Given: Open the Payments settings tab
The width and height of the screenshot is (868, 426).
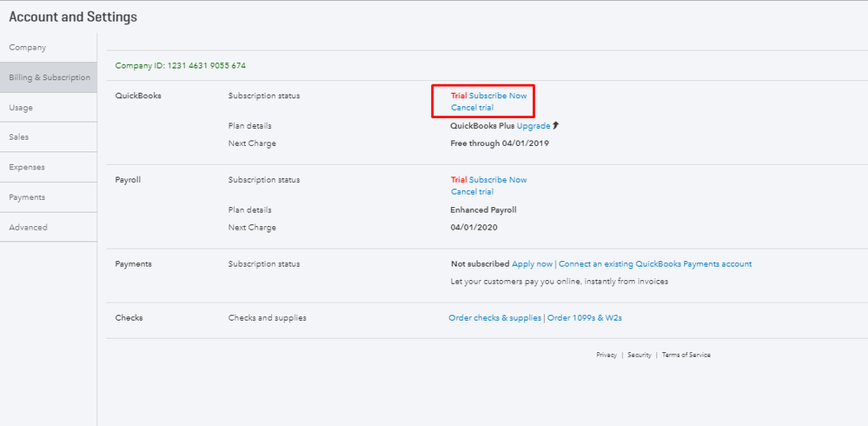Looking at the screenshot, I should click(27, 197).
